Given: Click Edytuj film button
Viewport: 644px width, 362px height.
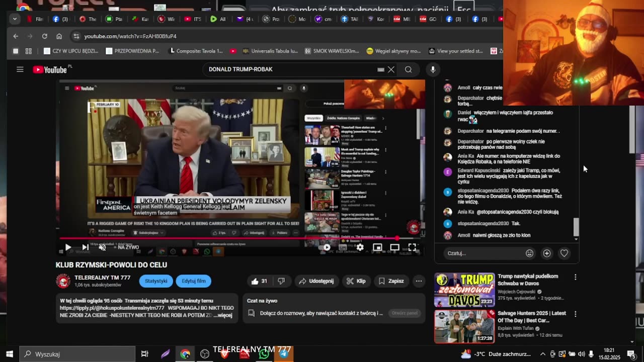Looking at the screenshot, I should pyautogui.click(x=194, y=281).
